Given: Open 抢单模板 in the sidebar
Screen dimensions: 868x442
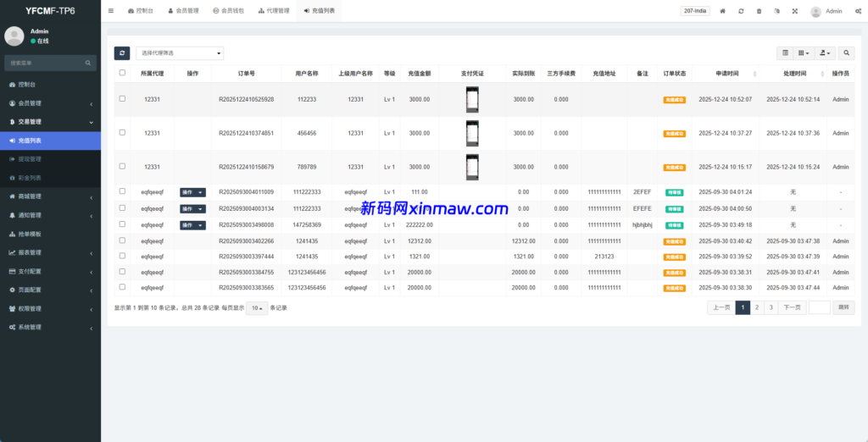Looking at the screenshot, I should point(50,234).
